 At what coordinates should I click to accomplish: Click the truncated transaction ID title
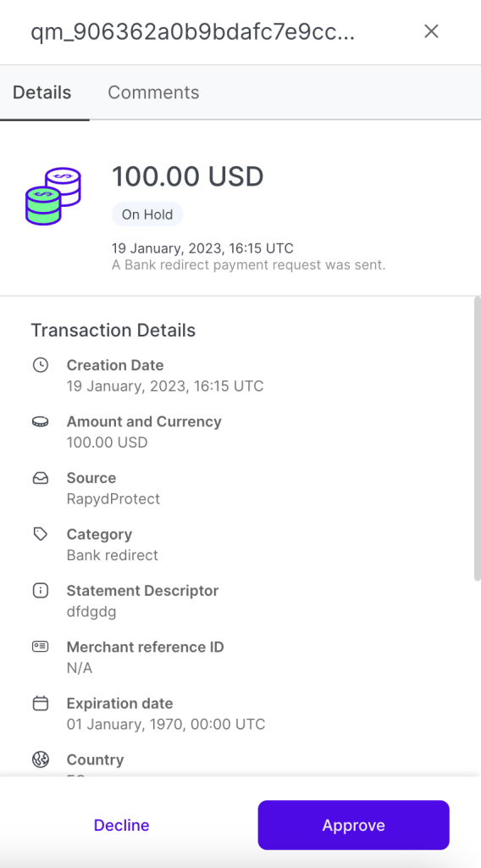click(192, 33)
